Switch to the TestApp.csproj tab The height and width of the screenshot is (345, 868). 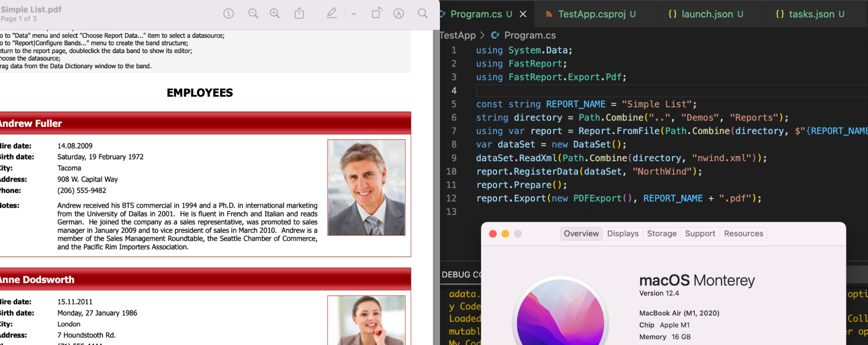point(591,14)
